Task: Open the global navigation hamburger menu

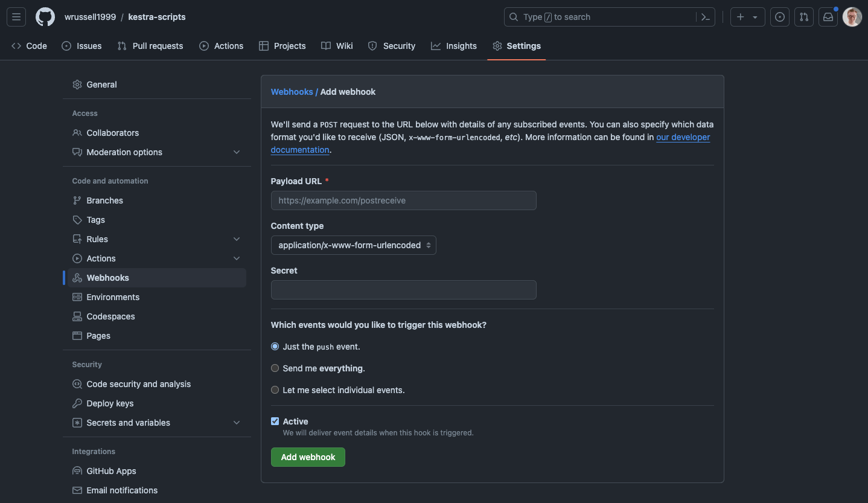Action: 16,16
